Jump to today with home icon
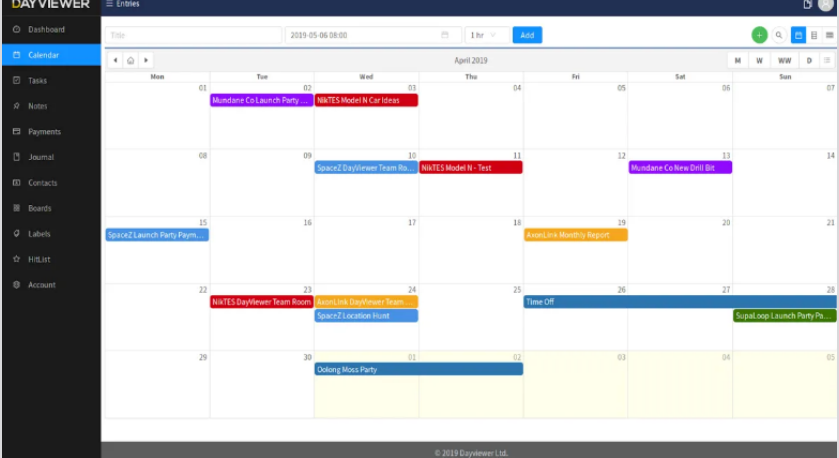The width and height of the screenshot is (839, 458). (x=131, y=60)
